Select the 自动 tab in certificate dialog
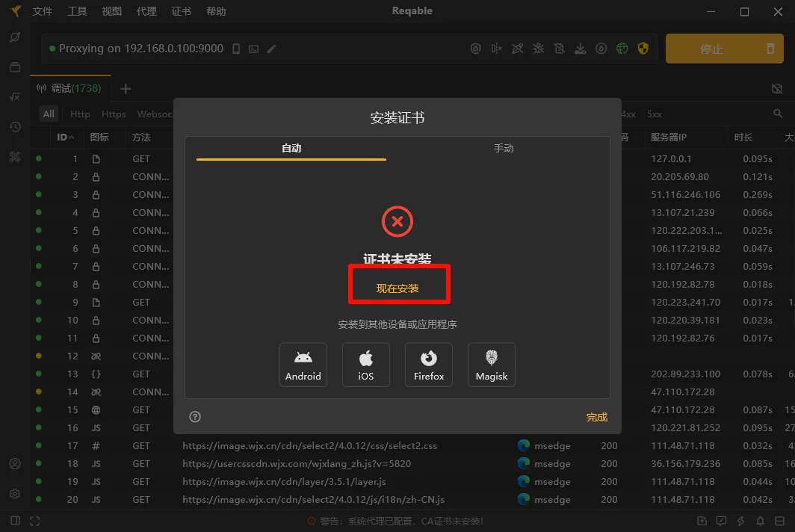This screenshot has height=532, width=795. (x=291, y=148)
